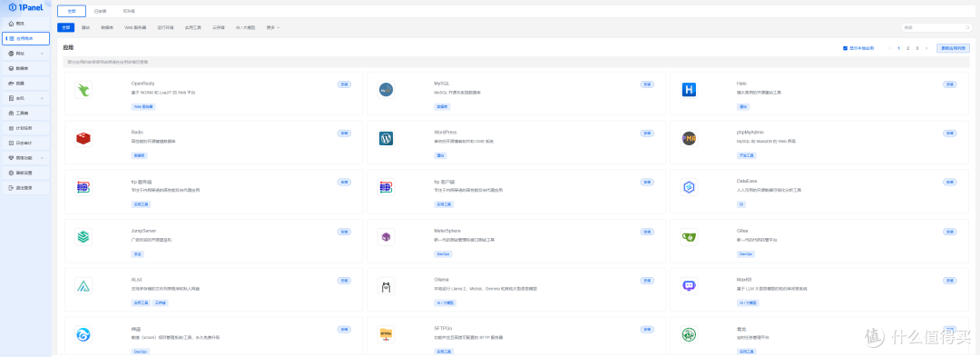
Task: Click the 青龙 app icon
Action: click(689, 334)
